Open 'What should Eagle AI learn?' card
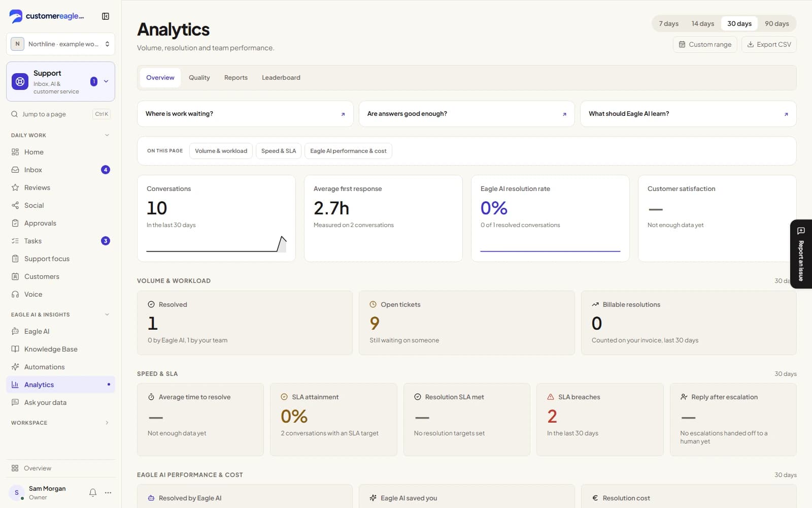Image resolution: width=812 pixels, height=508 pixels. tap(688, 114)
